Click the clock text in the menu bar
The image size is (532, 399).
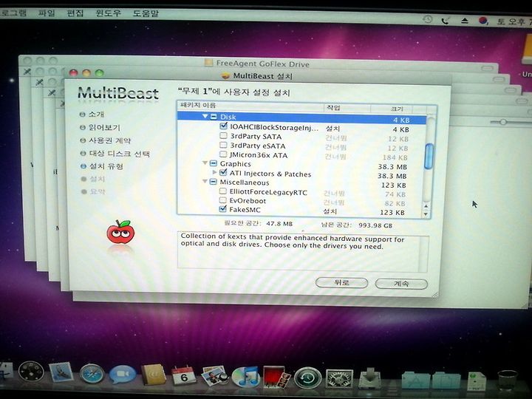(514, 21)
